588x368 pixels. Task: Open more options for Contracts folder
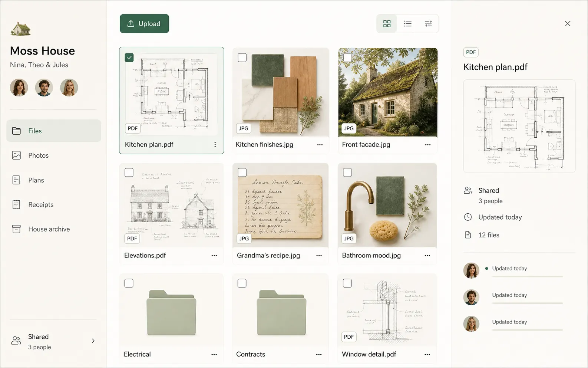[x=319, y=355]
